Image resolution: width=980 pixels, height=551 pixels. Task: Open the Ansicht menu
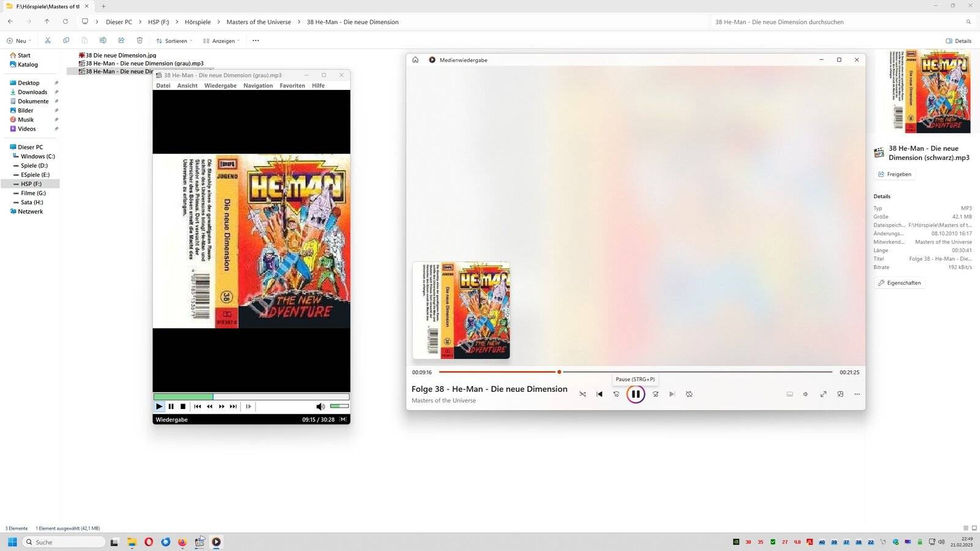[x=187, y=86]
